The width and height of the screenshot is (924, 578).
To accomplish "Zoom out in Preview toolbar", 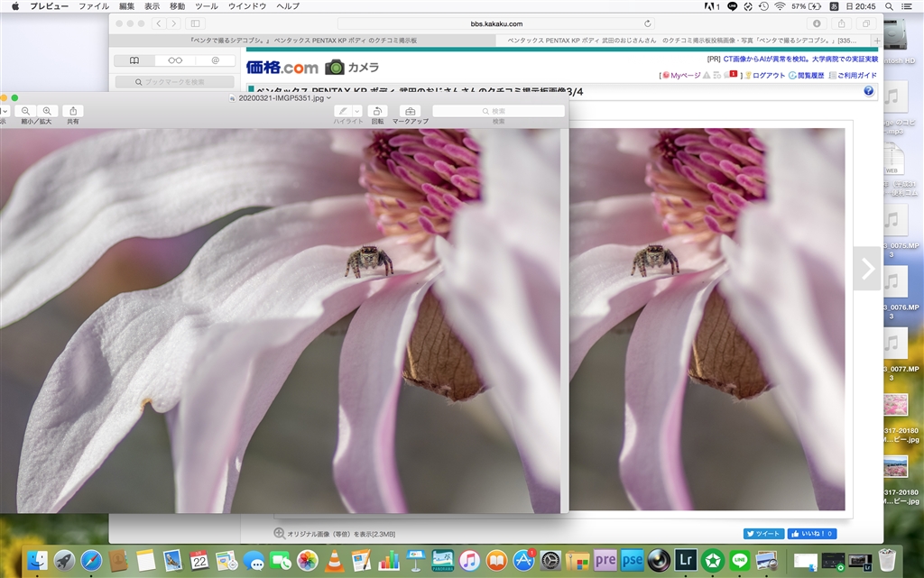I will tap(25, 111).
